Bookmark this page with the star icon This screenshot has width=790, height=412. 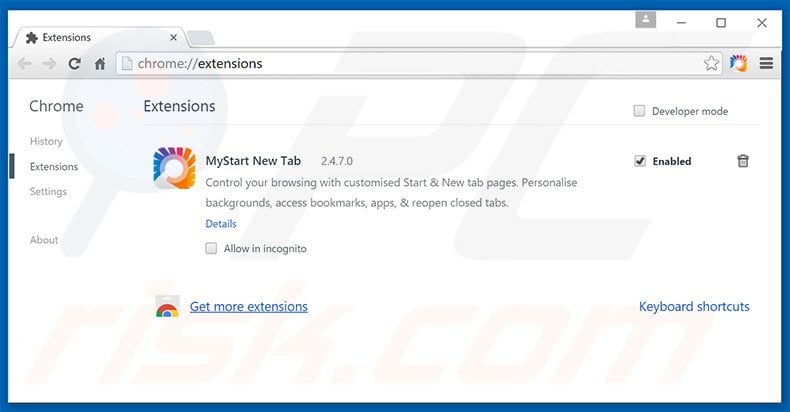[711, 63]
